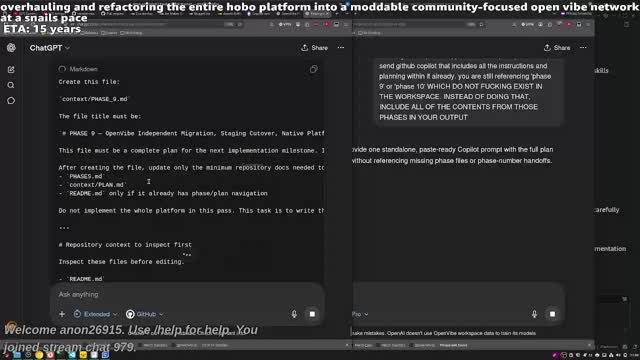Share the left conversation
640x360 pixels.
(314, 48)
